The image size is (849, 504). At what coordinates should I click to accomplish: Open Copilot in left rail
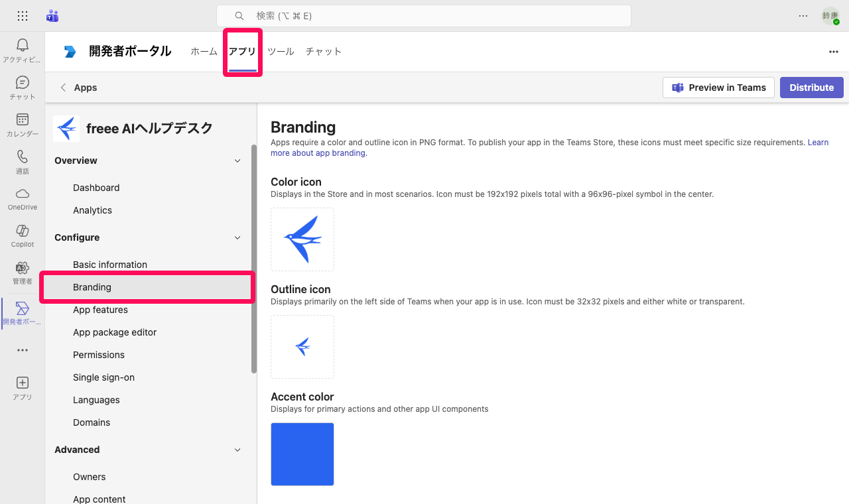(22, 235)
